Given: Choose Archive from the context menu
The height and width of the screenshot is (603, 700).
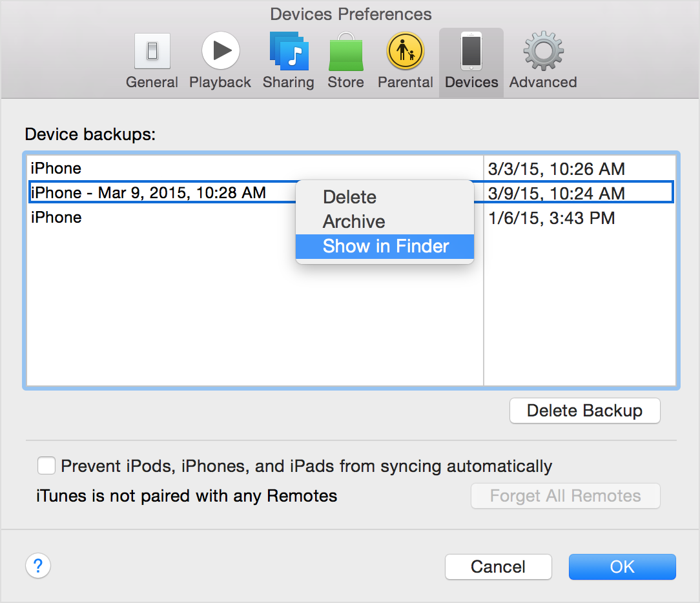Looking at the screenshot, I should [385, 221].
